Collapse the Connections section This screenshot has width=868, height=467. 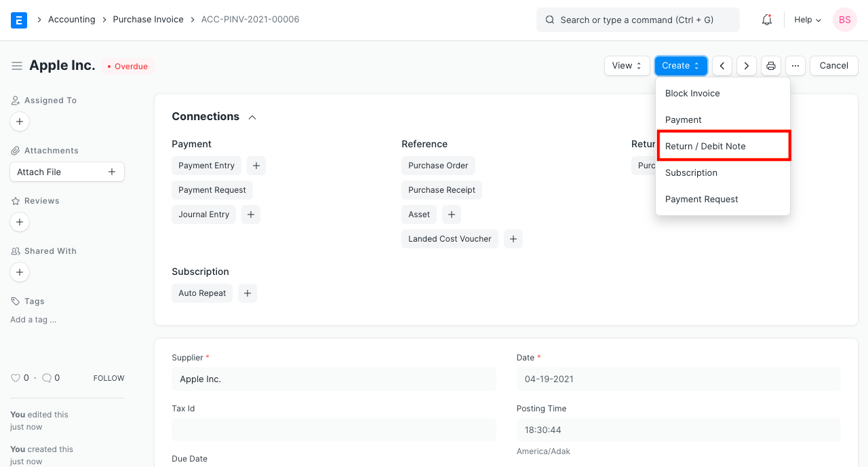(252, 117)
